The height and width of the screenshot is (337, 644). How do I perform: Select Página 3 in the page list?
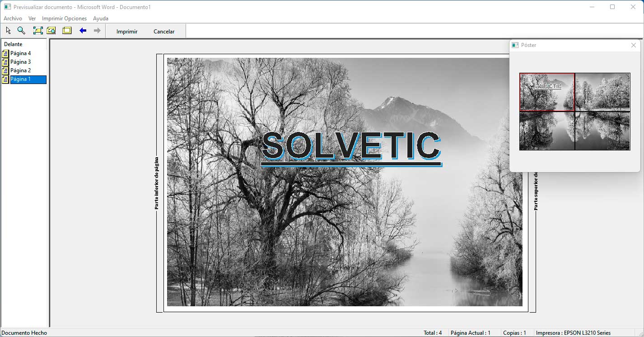(x=21, y=62)
